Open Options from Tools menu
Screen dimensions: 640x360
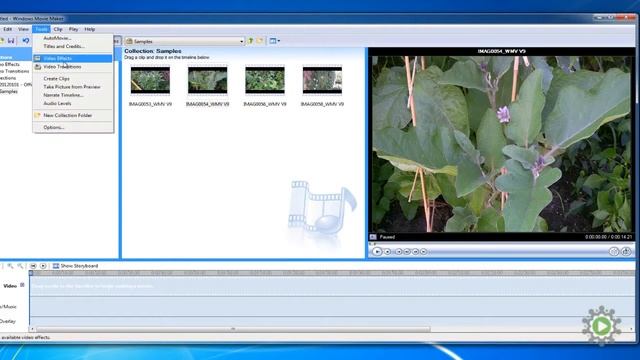coord(73,127)
